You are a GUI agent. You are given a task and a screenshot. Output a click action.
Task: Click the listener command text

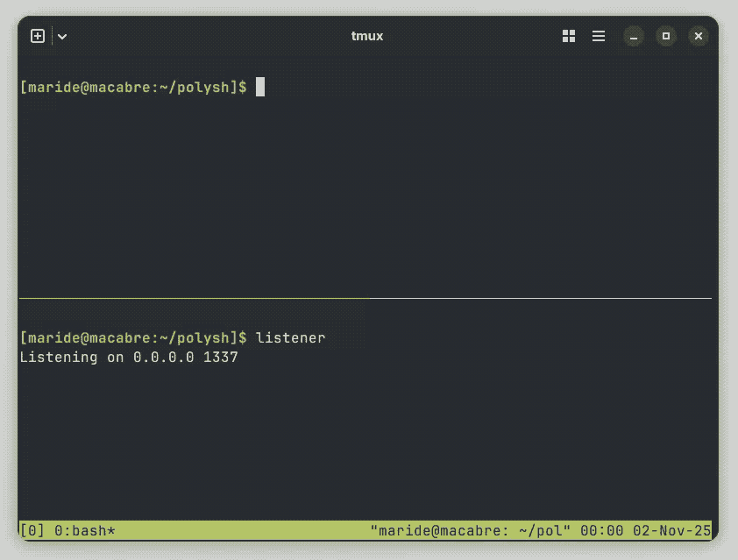click(x=290, y=337)
